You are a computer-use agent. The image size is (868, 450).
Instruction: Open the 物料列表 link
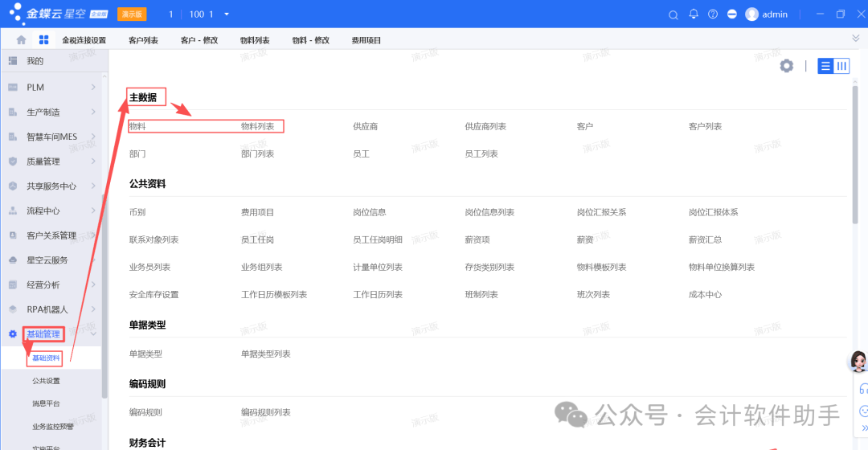tap(258, 126)
